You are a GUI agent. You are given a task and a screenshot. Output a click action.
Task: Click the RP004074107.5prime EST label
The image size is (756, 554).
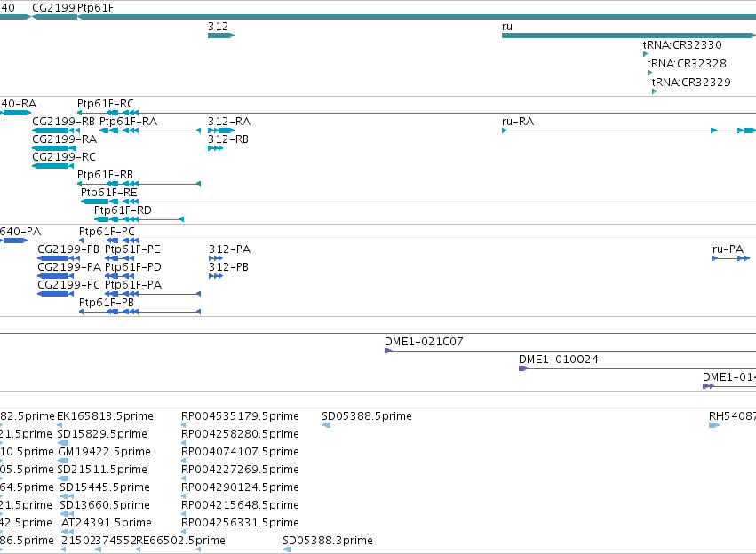[240, 452]
